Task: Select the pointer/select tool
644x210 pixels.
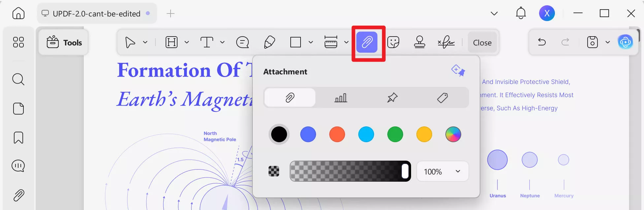Action: pos(130,42)
